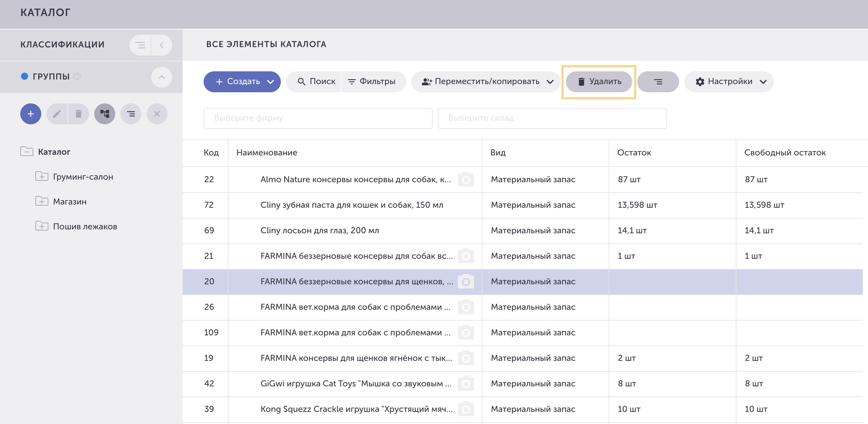Screen dimensions: 868x424
Task: Click the Выберите фирму input field
Action: tap(318, 118)
